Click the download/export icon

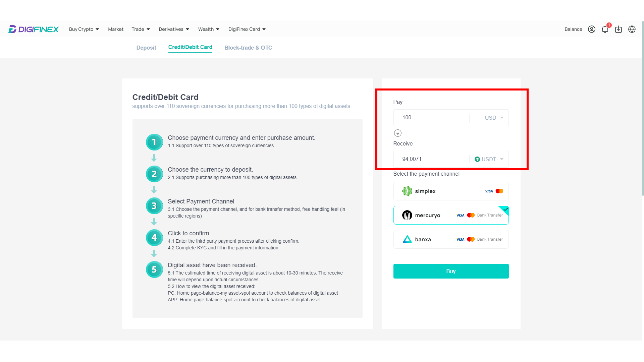tap(619, 29)
